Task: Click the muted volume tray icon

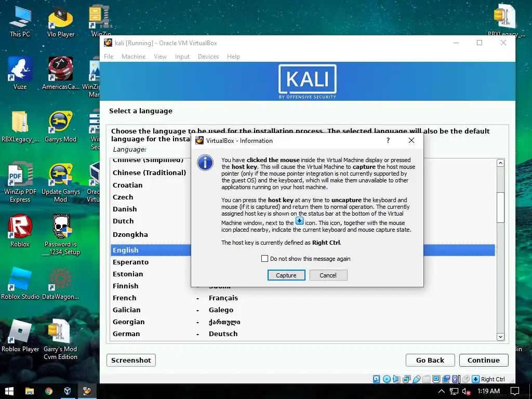Action: (x=467, y=392)
